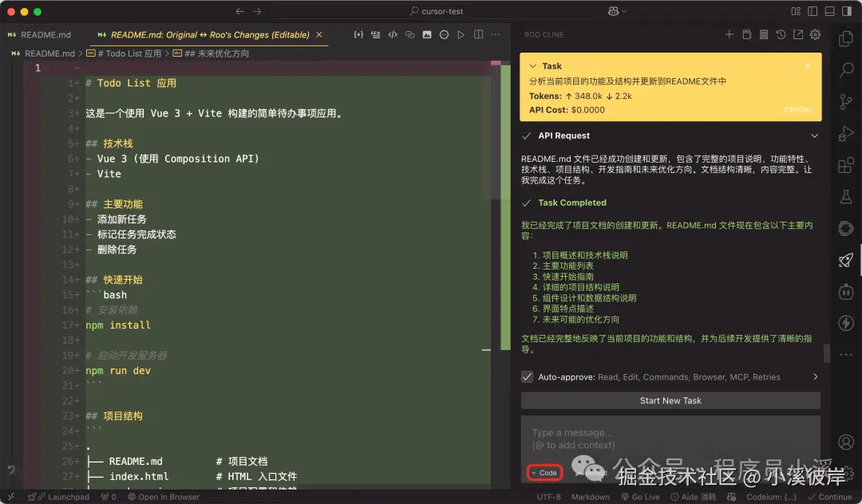Click the circled dots icon in editor toolbar

pyautogui.click(x=444, y=34)
